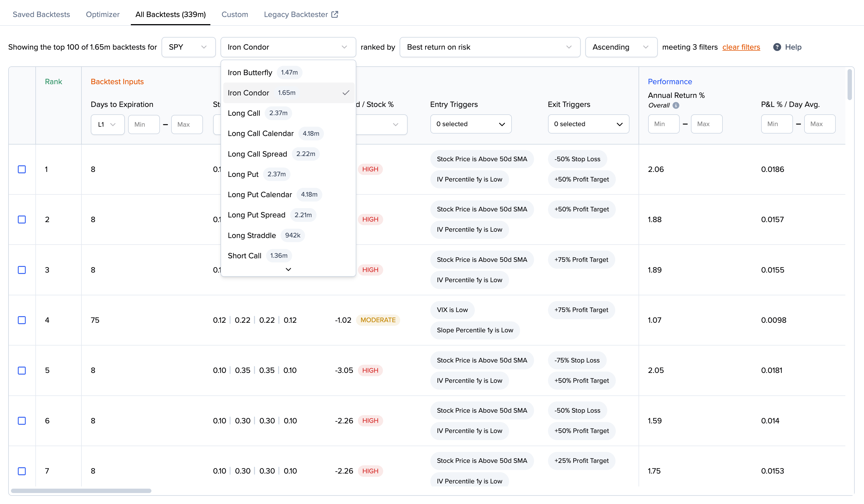Open the SPY symbol dropdown

pyautogui.click(x=188, y=47)
